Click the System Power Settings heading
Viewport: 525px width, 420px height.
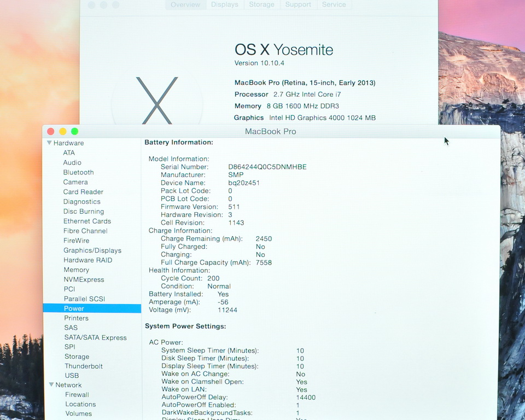click(185, 326)
